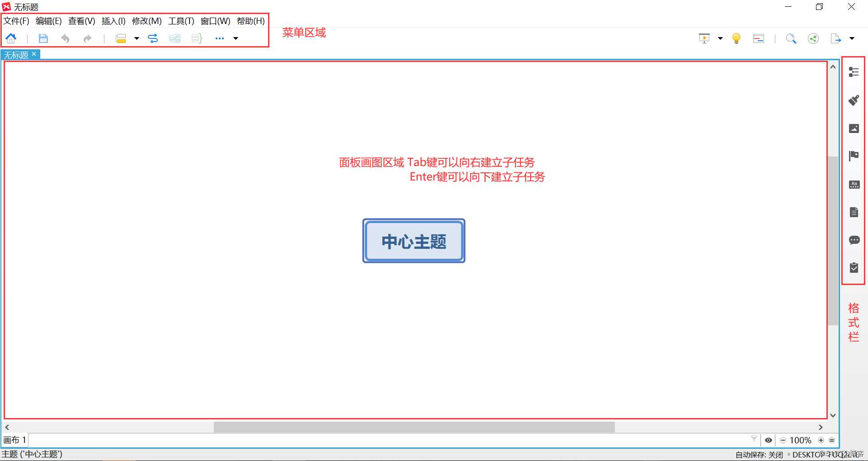This screenshot has width=868, height=461.
Task: Click the filter funnel icon
Action: point(754,439)
